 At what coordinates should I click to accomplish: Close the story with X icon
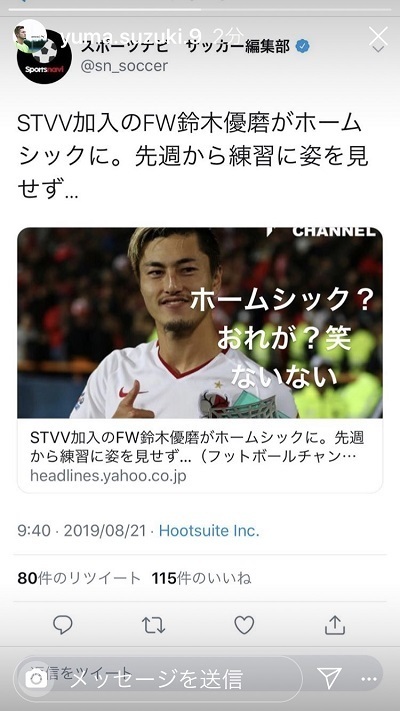coord(378,36)
